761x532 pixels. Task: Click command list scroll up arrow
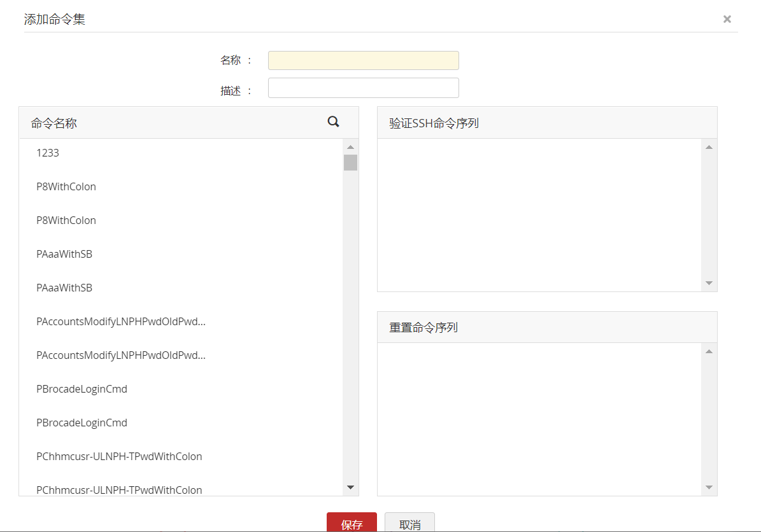[x=350, y=147]
